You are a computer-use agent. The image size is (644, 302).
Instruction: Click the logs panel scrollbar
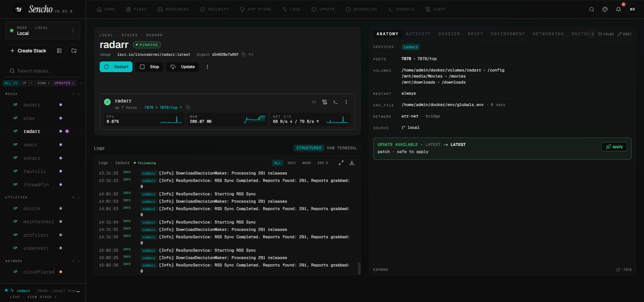click(x=359, y=268)
